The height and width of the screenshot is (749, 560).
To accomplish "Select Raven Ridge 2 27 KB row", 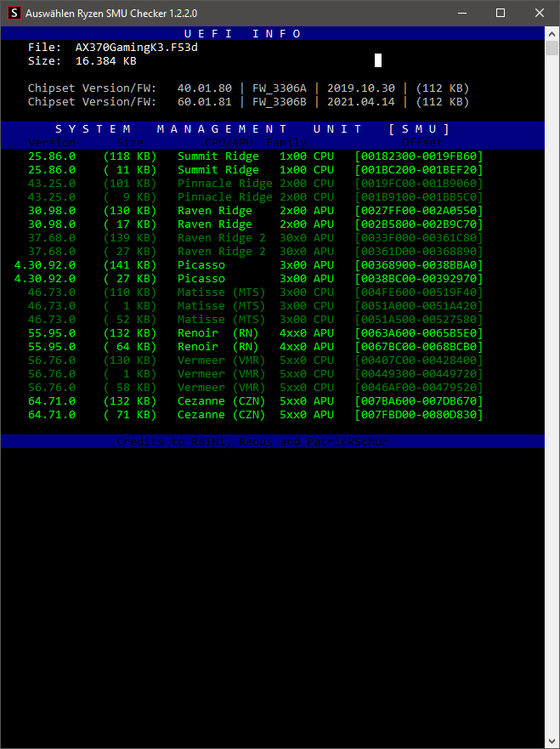I will click(256, 252).
